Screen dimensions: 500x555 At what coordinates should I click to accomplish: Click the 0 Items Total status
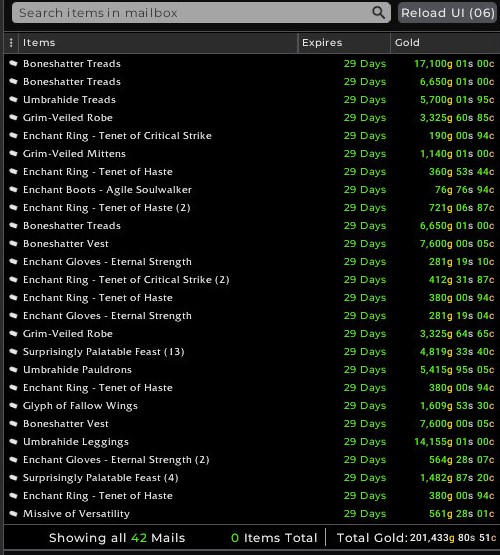point(274,538)
